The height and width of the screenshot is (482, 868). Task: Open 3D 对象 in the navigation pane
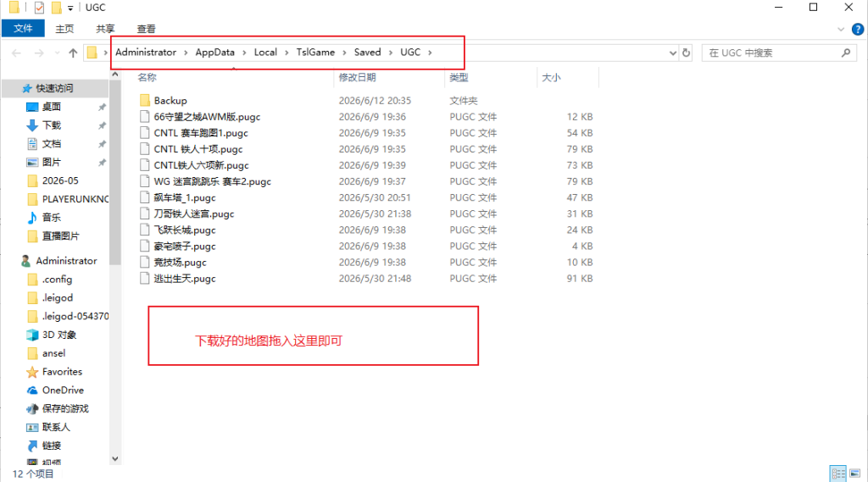[x=59, y=335]
